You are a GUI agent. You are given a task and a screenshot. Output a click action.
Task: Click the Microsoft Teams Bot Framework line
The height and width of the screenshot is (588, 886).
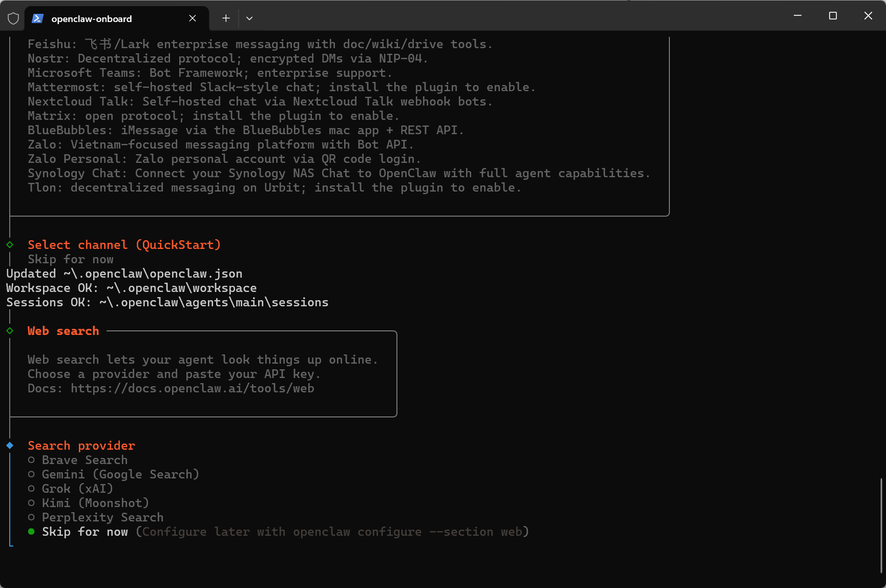pos(210,73)
